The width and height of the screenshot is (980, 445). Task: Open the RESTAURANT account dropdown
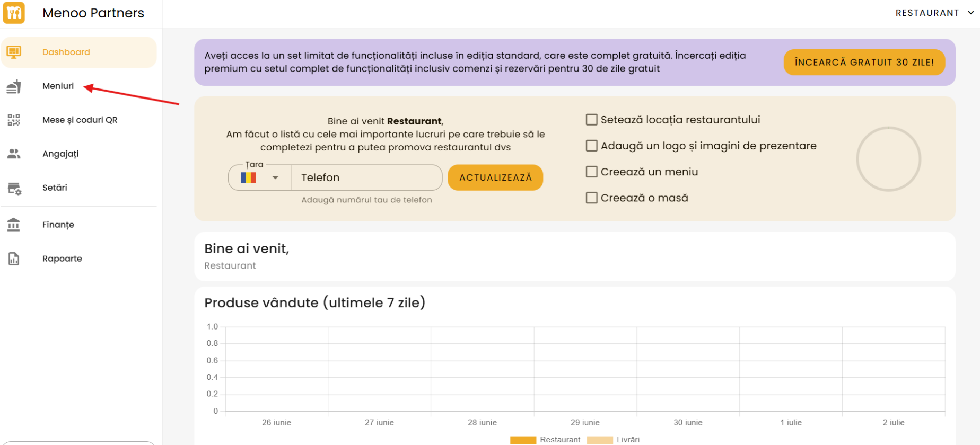[x=934, y=13]
